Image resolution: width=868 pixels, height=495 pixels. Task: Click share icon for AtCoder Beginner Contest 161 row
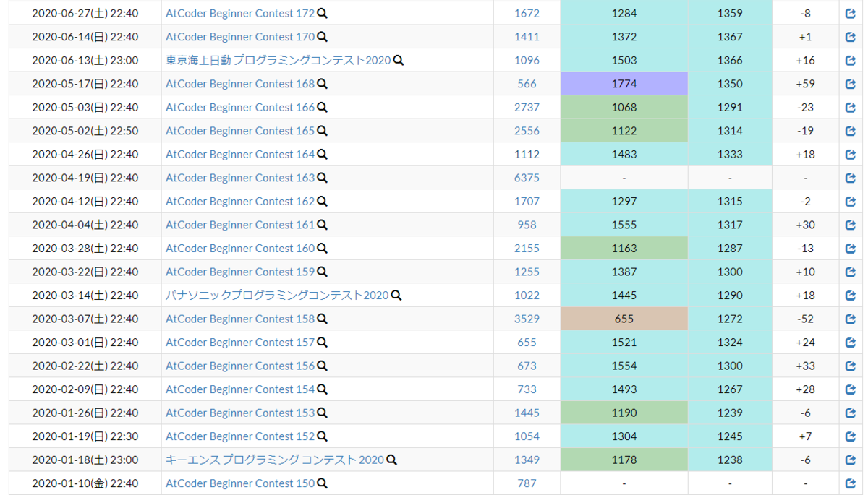(x=851, y=225)
